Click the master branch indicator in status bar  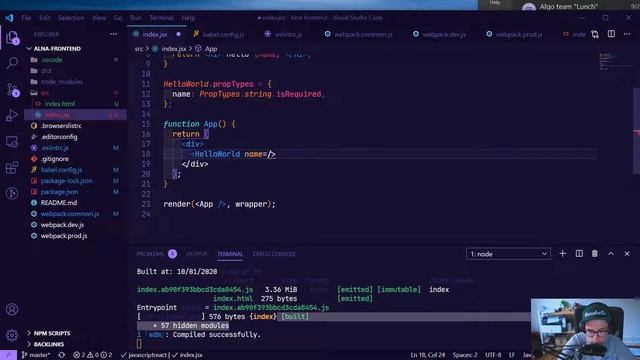[36, 355]
